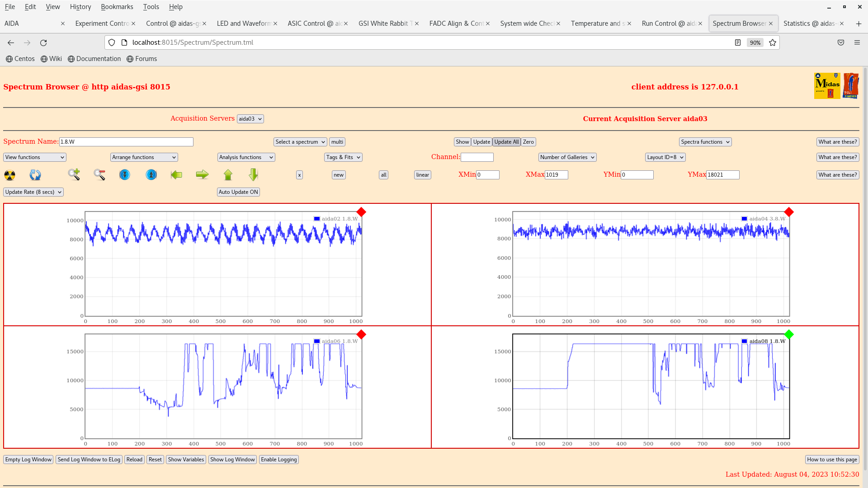Click the yellow radiation hazard icon
Image resolution: width=868 pixels, height=488 pixels.
coord(9,175)
